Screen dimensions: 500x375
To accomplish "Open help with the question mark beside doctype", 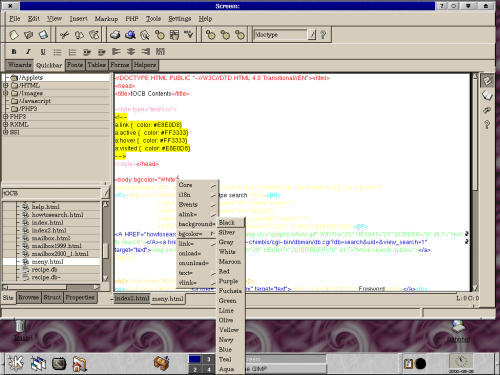I will coord(323,35).
